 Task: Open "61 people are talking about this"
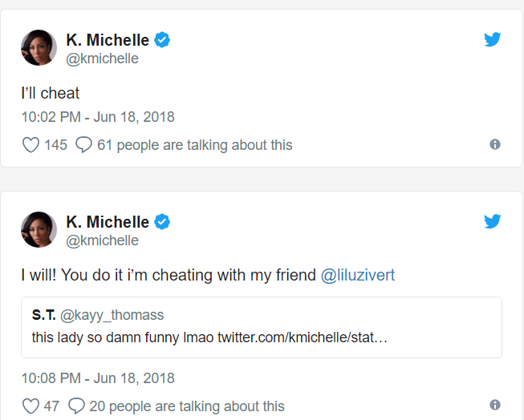click(x=195, y=145)
